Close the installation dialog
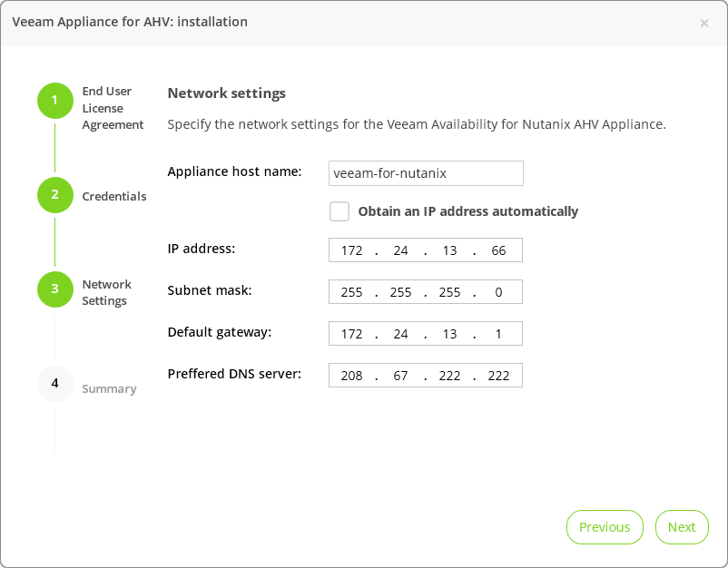728x568 pixels. pyautogui.click(x=704, y=23)
